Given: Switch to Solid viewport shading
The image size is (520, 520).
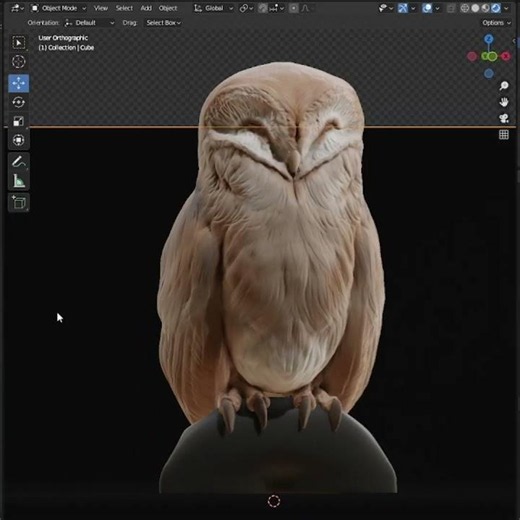Looking at the screenshot, I should pyautogui.click(x=475, y=8).
